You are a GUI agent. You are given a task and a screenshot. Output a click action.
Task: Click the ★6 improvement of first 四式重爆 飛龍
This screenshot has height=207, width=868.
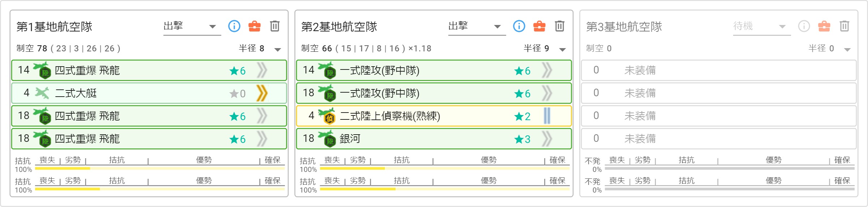tap(238, 71)
